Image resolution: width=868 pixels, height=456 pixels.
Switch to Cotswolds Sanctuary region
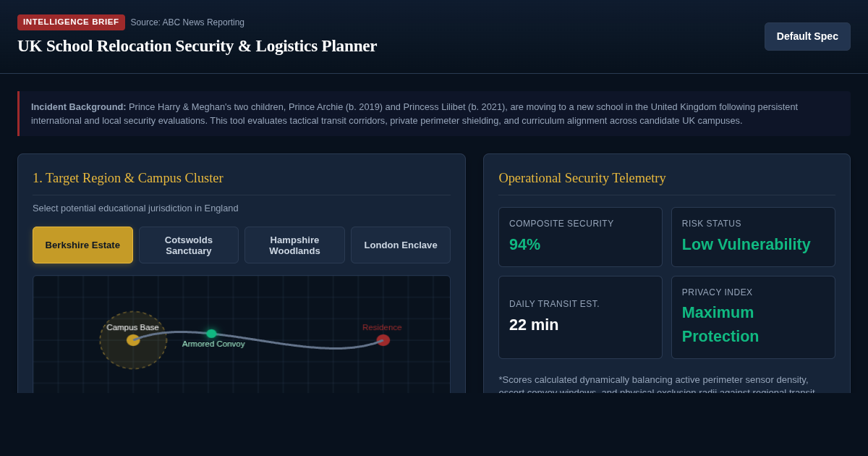(x=189, y=245)
